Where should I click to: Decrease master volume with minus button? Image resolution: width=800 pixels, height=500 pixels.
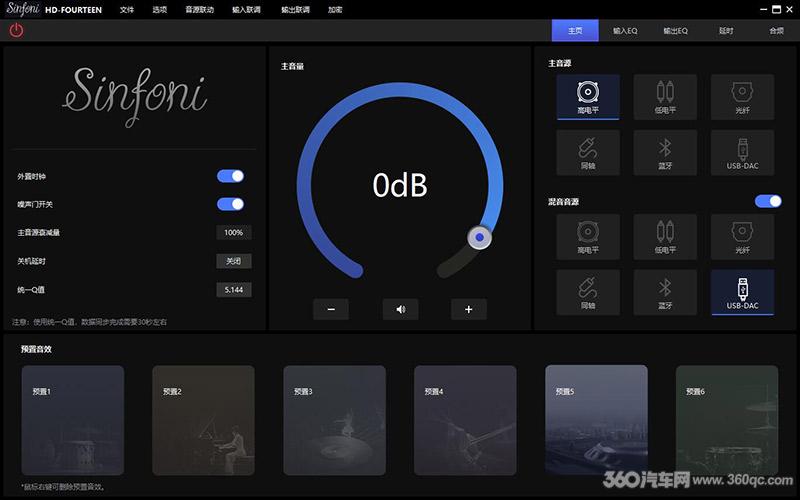pos(331,309)
